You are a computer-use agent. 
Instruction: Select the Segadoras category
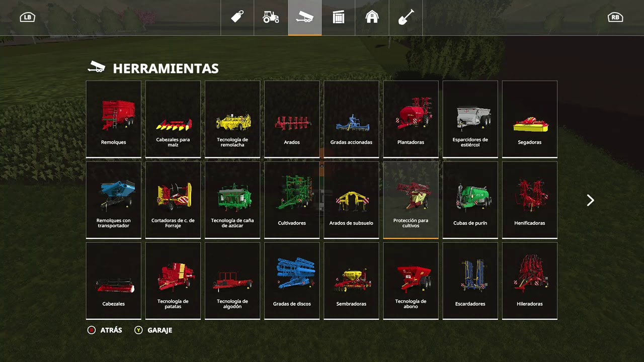(x=529, y=119)
